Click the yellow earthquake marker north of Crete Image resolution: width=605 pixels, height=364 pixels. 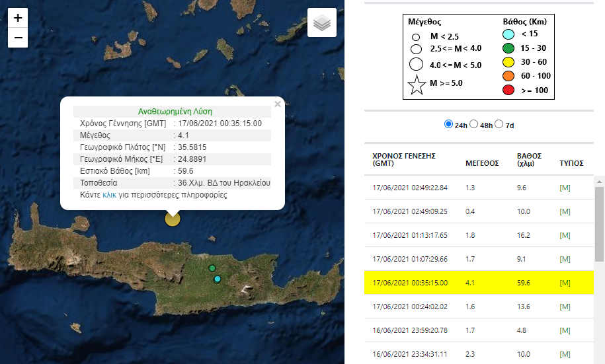coord(173,219)
